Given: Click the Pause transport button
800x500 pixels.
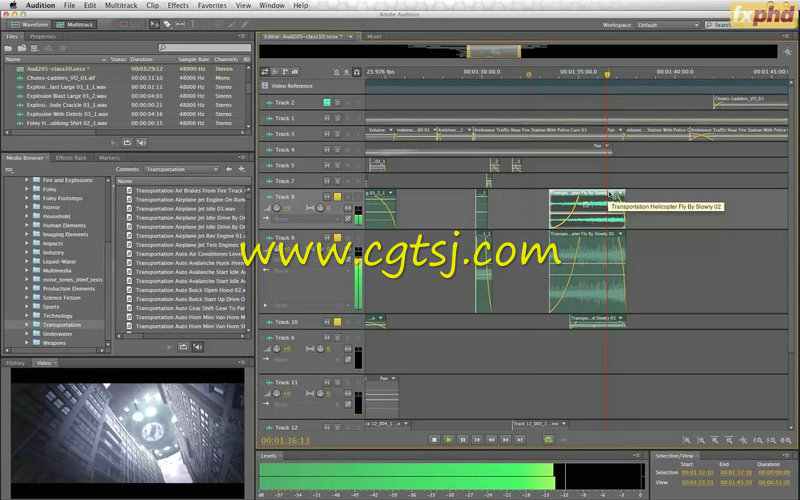Looking at the screenshot, I should click(x=463, y=440).
